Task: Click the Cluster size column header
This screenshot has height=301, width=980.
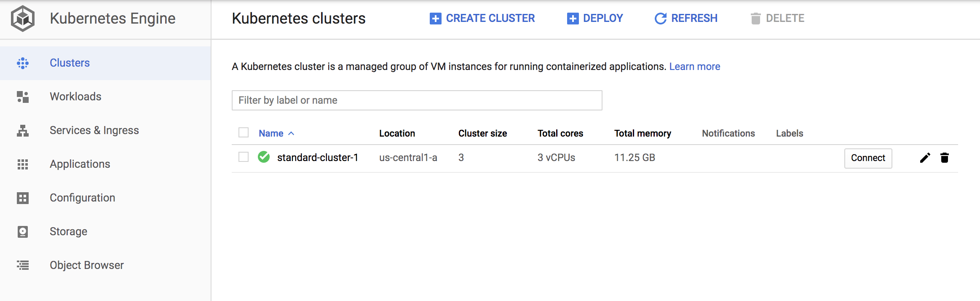Action: [x=482, y=133]
